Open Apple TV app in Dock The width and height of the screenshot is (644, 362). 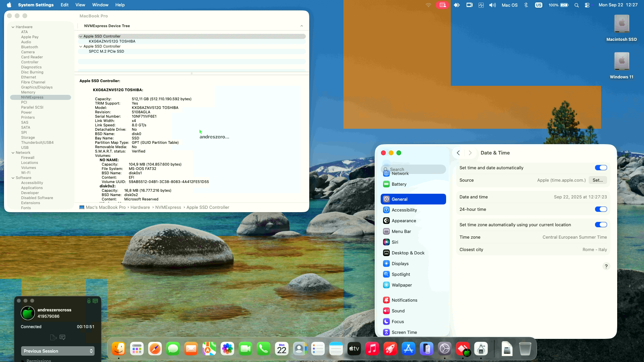coord(354,349)
